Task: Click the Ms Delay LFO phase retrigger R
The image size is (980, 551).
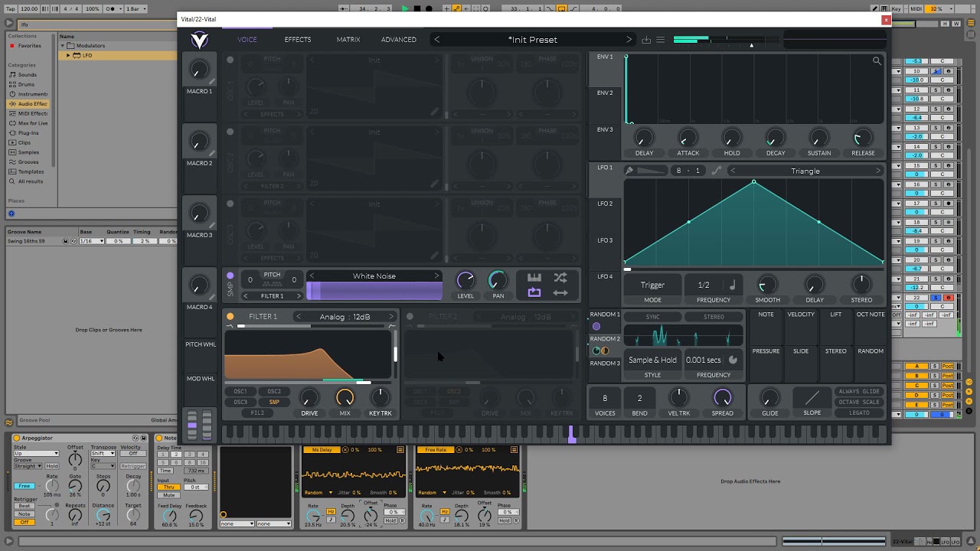Action: (402, 520)
